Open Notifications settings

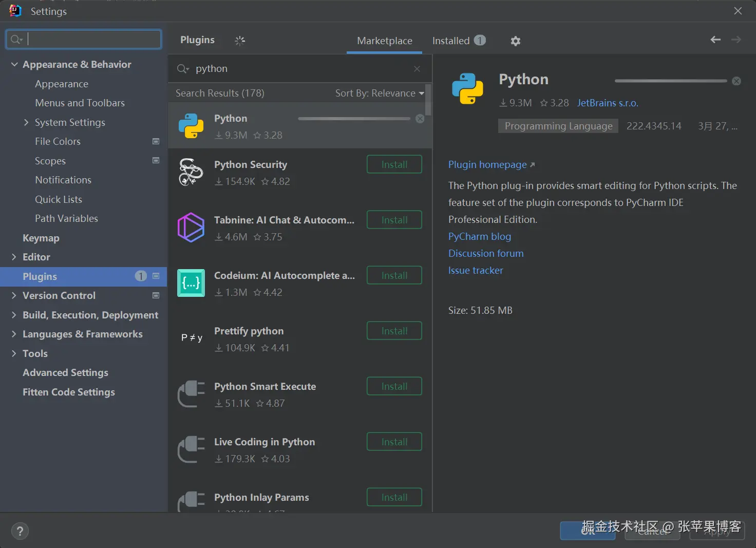pos(63,180)
